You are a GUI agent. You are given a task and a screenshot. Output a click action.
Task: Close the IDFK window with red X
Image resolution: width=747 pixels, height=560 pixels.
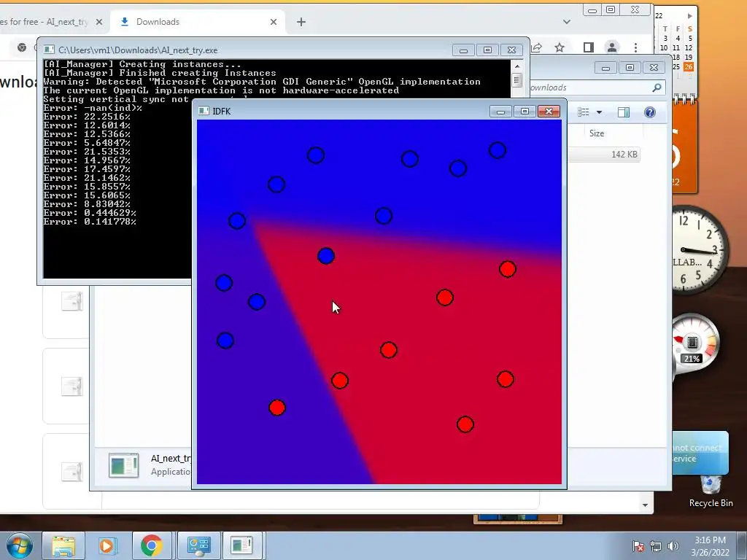[x=549, y=112]
